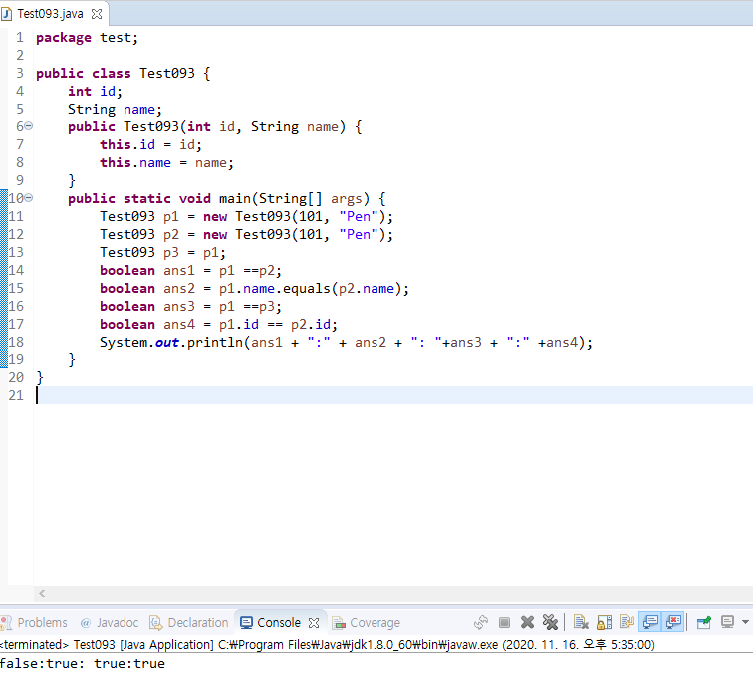Pin the console with the pin icon
This screenshot has height=700, width=753.
pos(704,622)
